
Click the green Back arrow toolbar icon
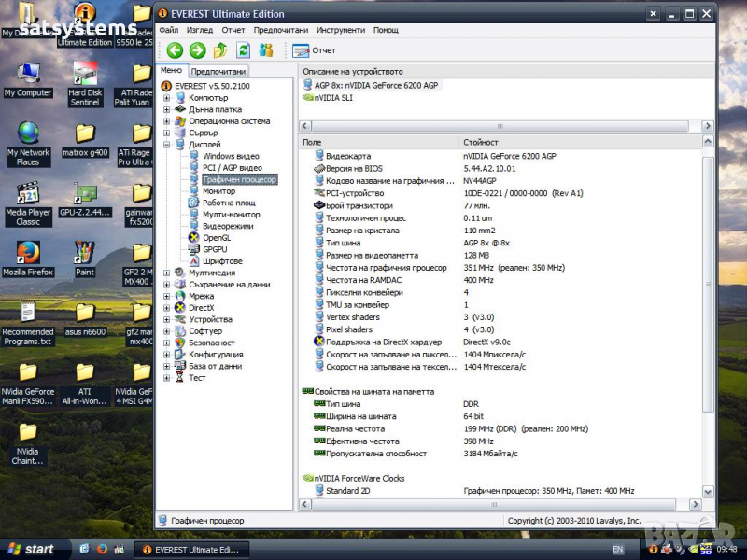pyautogui.click(x=175, y=50)
